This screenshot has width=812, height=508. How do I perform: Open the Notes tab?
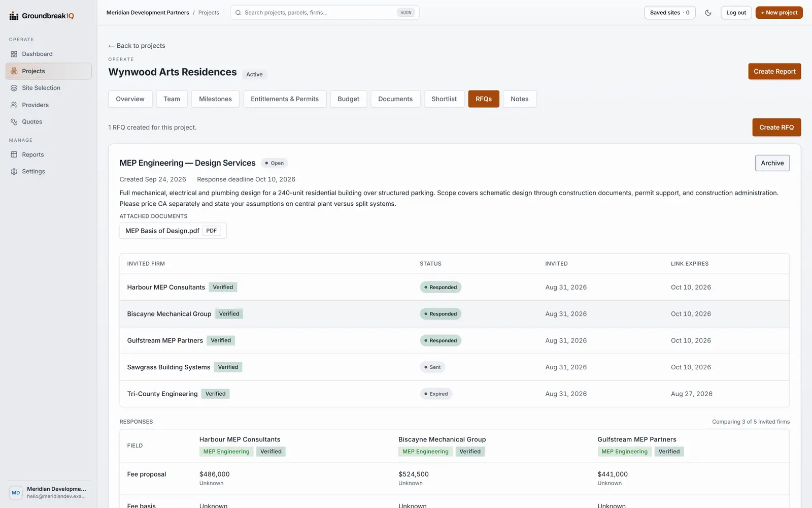[x=519, y=99]
